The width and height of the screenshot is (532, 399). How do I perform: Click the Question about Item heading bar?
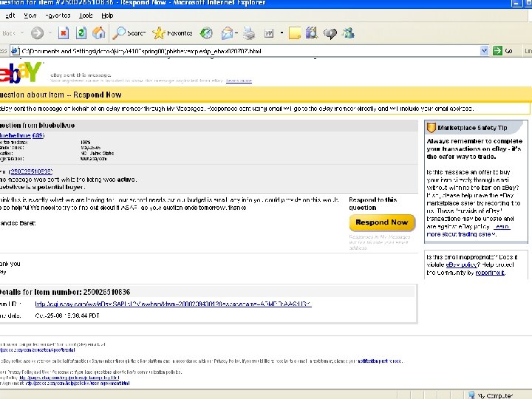[x=266, y=95]
